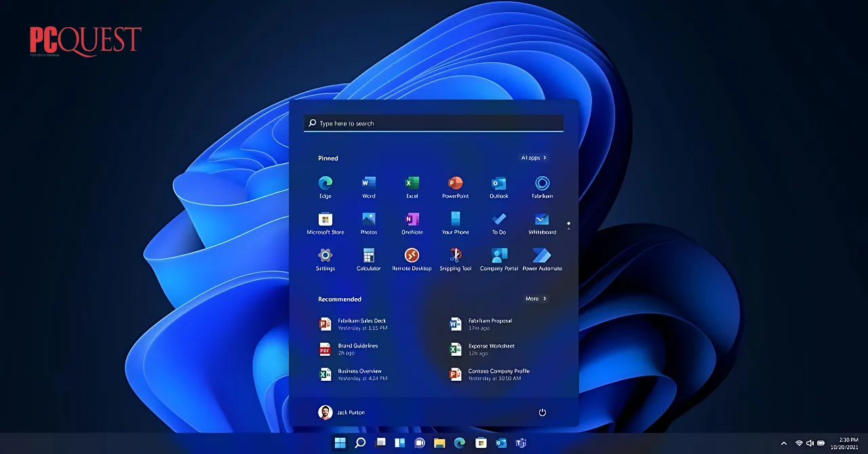This screenshot has width=868, height=454.
Task: Open Remote Desktop from the Start menu
Action: tap(412, 255)
